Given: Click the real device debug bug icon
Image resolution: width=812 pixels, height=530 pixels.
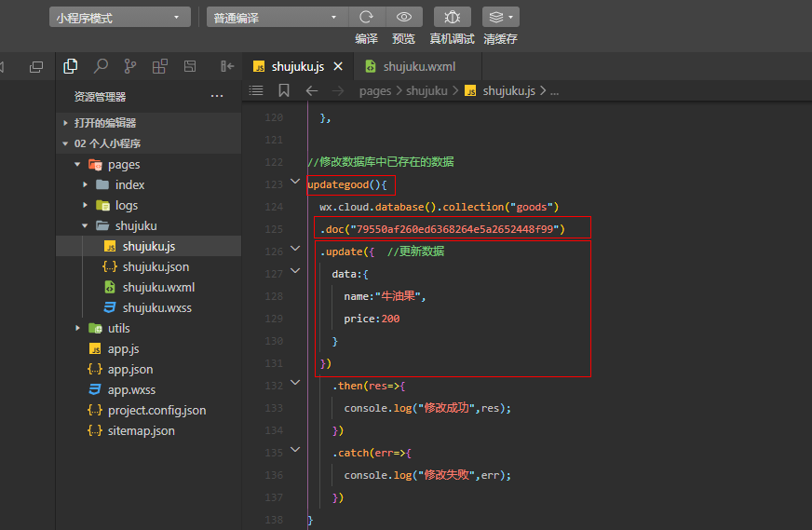Looking at the screenshot, I should (452, 17).
